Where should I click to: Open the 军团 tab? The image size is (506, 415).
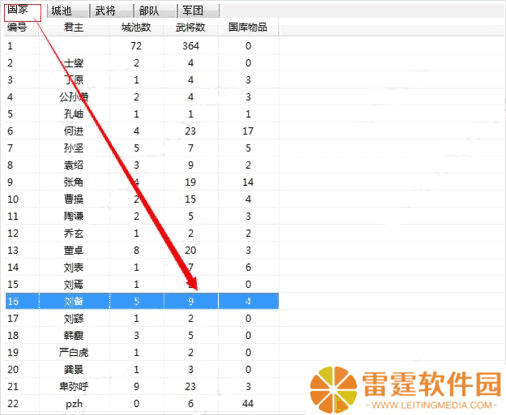tap(199, 11)
